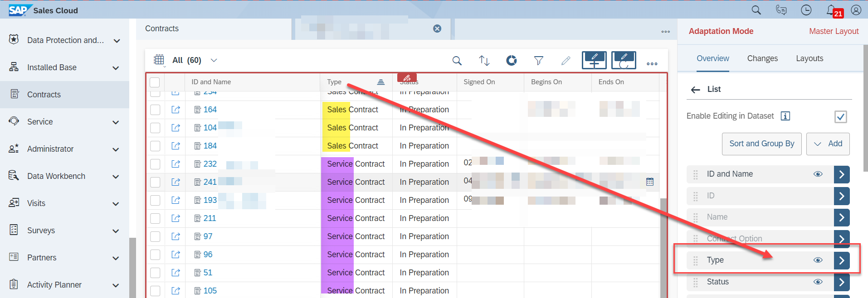This screenshot has width=868, height=298.
Task: Open the chart donut icon in toolbar
Action: [511, 60]
